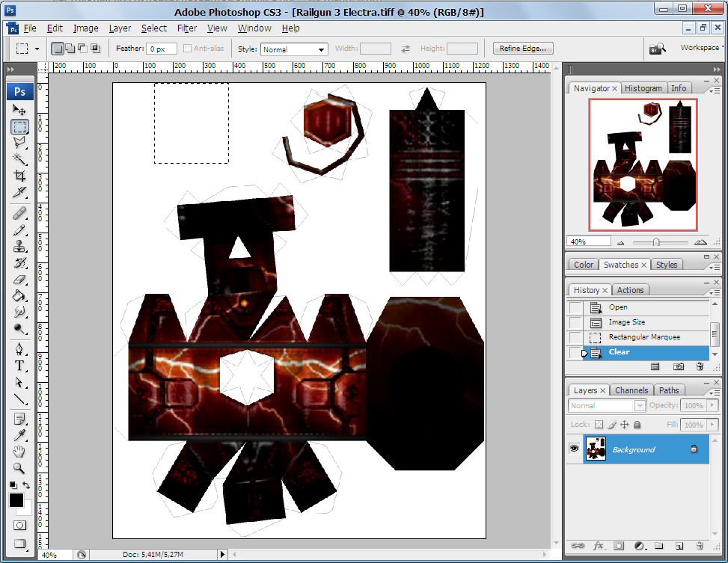Select the Crop tool
Screen dimensions: 728x563
19,176
